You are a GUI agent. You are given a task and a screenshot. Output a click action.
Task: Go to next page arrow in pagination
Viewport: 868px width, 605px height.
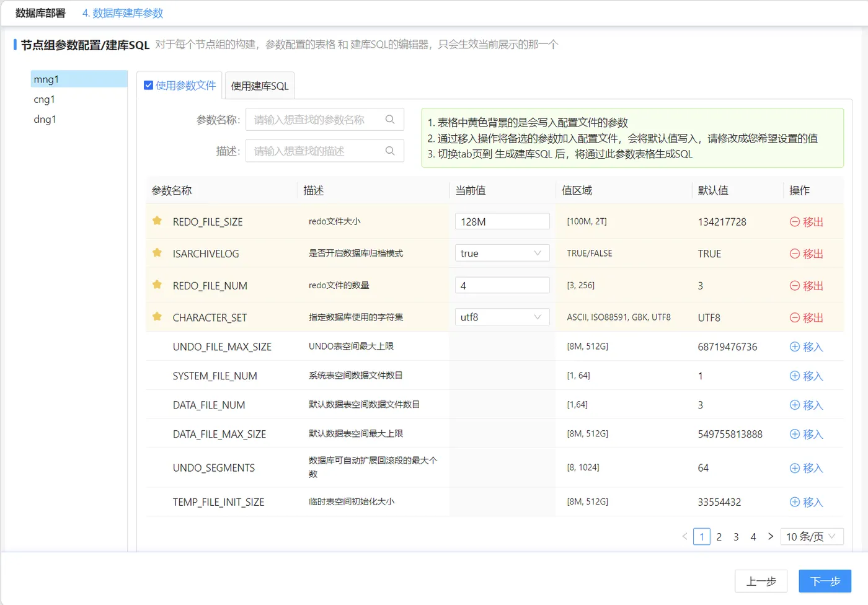(x=771, y=536)
